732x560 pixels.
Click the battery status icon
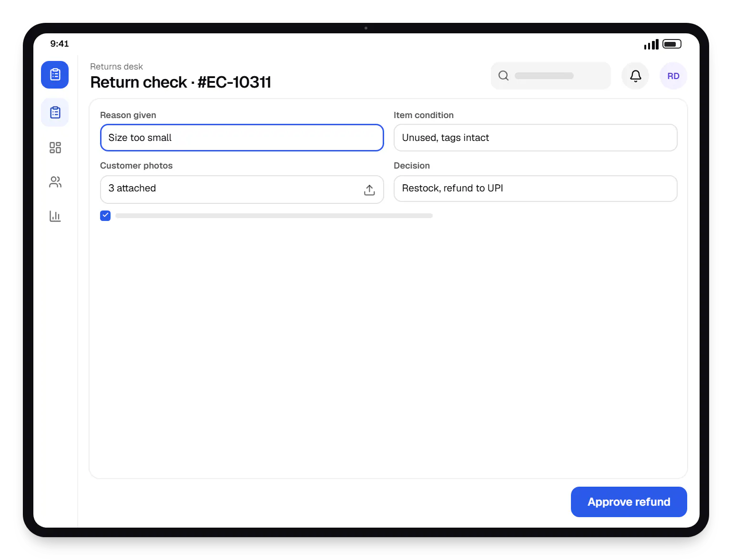point(672,44)
